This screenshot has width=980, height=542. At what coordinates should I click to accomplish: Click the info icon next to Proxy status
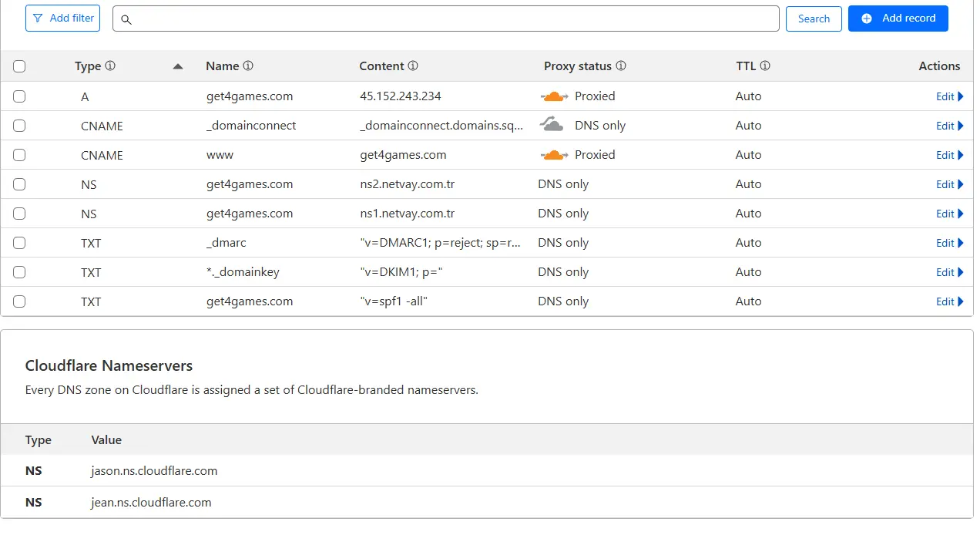point(621,66)
